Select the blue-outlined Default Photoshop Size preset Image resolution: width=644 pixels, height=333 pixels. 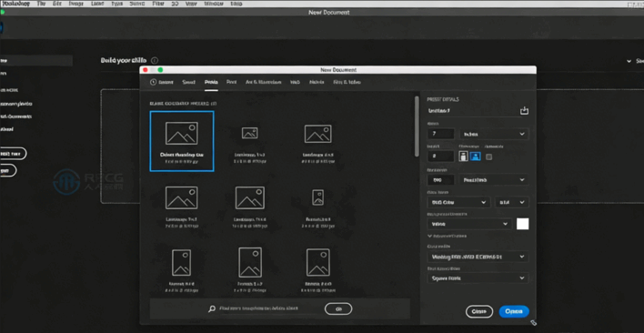[x=182, y=141]
